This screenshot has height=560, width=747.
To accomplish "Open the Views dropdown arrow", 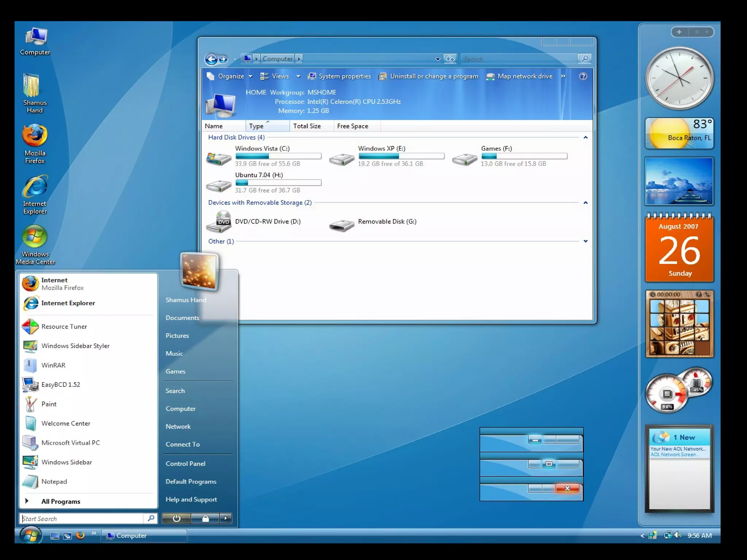I will (x=298, y=76).
